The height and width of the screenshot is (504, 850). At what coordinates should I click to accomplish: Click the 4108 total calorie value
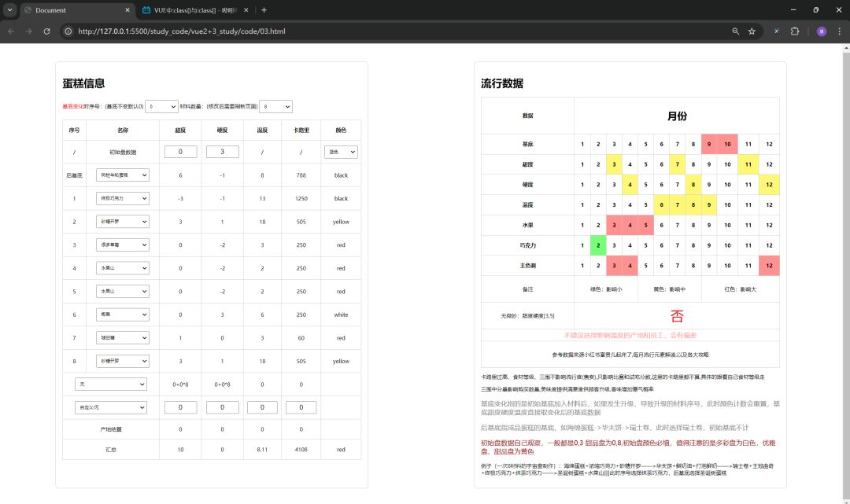tap(301, 450)
